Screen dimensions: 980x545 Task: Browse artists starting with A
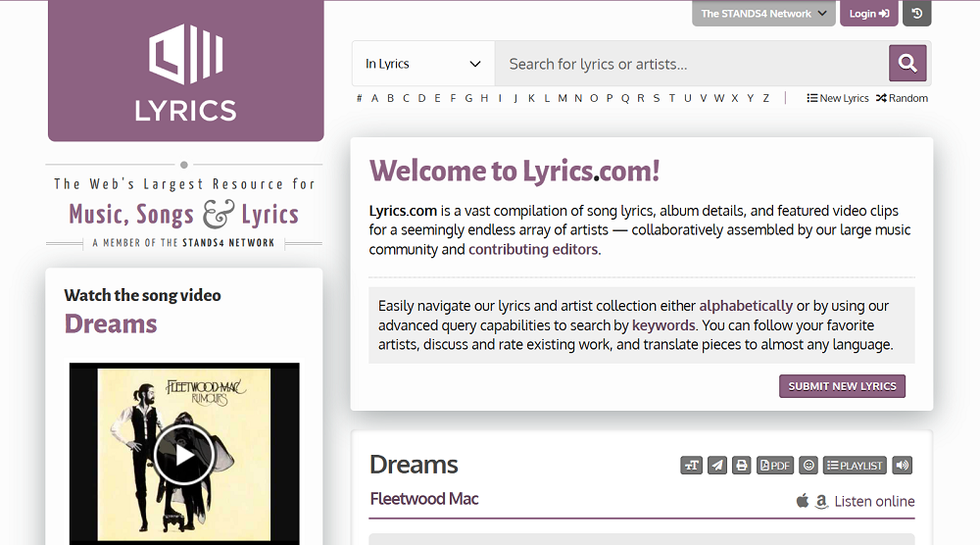tap(375, 98)
